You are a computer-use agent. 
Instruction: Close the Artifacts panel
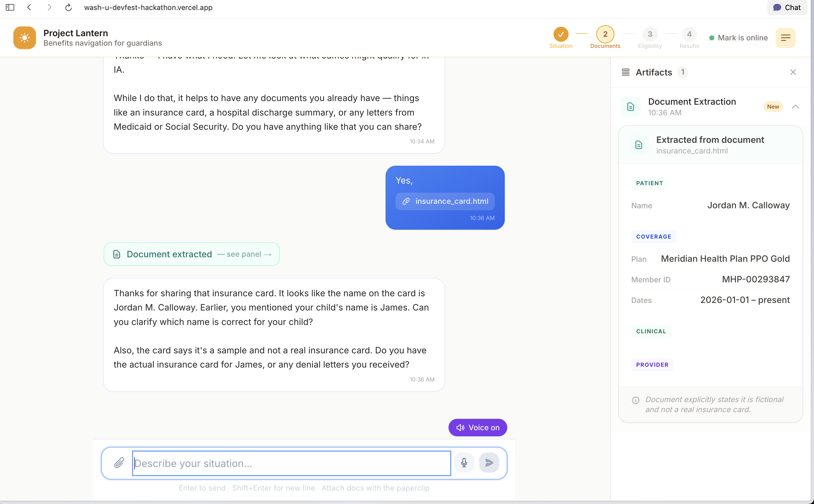pyautogui.click(x=793, y=72)
